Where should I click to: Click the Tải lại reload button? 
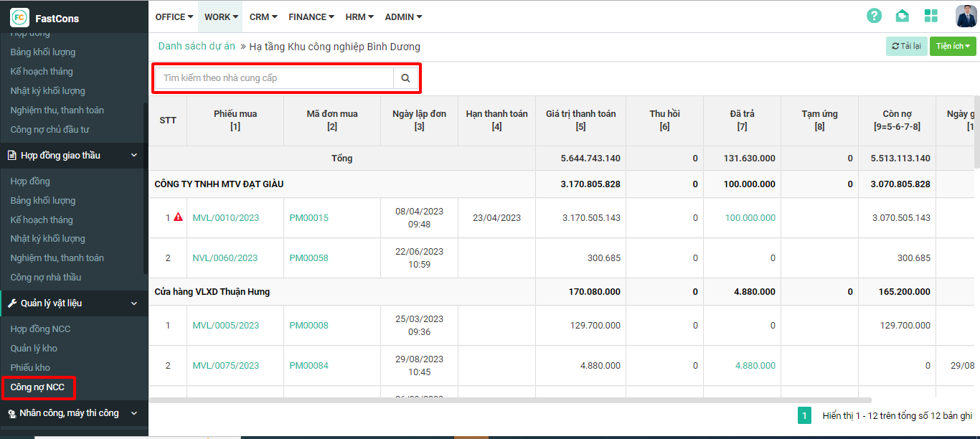tap(906, 47)
